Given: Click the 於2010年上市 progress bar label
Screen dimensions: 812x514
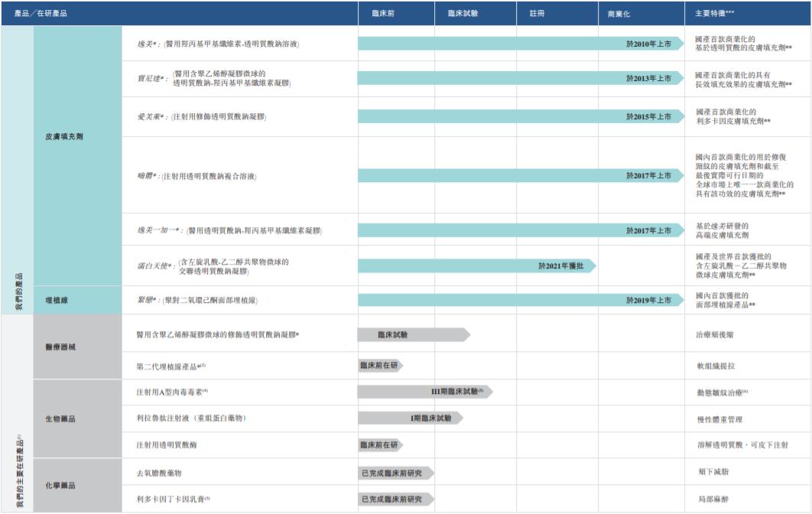Looking at the screenshot, I should [648, 44].
